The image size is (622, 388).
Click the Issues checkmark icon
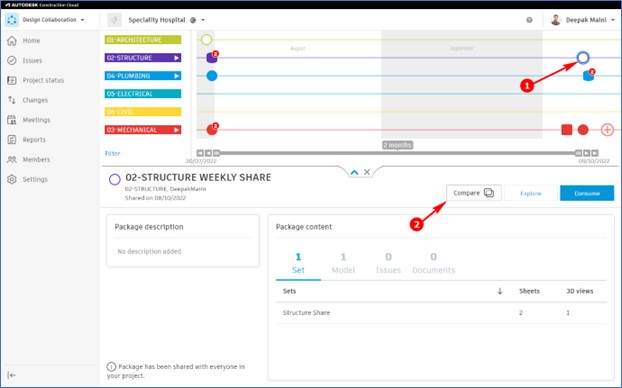[12, 60]
